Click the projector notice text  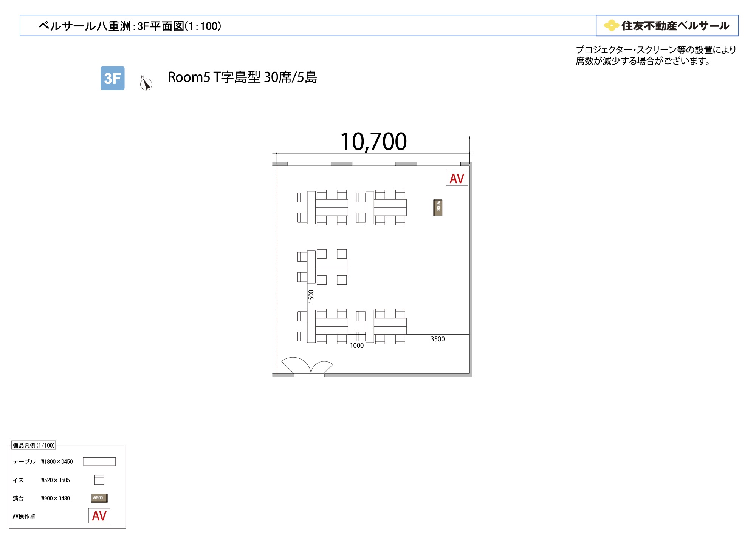tap(656, 55)
